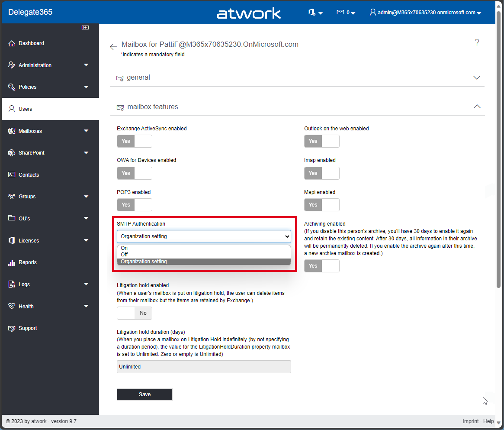Open the Office apps icon in header
Viewport: 504px width, 430px height.
pos(312,13)
